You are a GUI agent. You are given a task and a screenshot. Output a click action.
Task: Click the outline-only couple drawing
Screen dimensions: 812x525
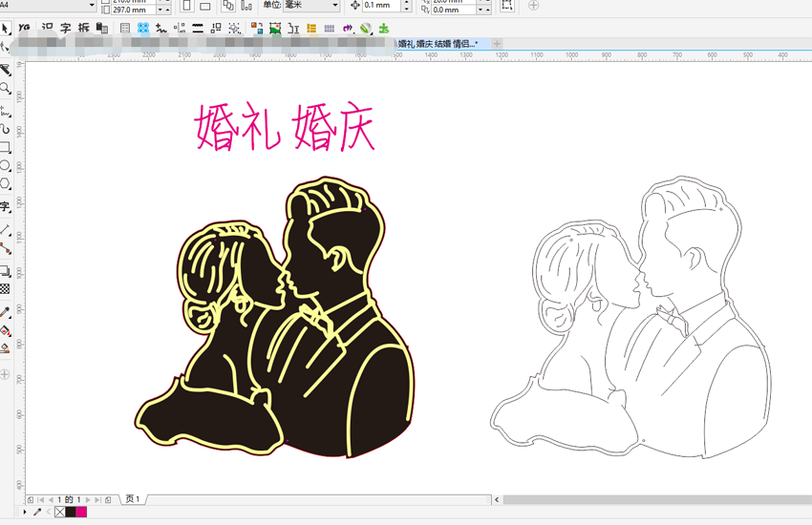tap(630, 317)
